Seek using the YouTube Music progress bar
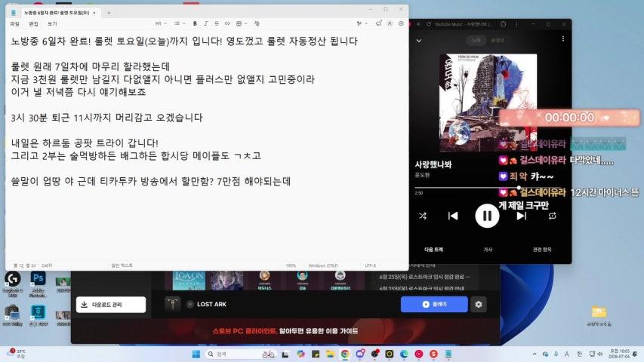 click(489, 188)
